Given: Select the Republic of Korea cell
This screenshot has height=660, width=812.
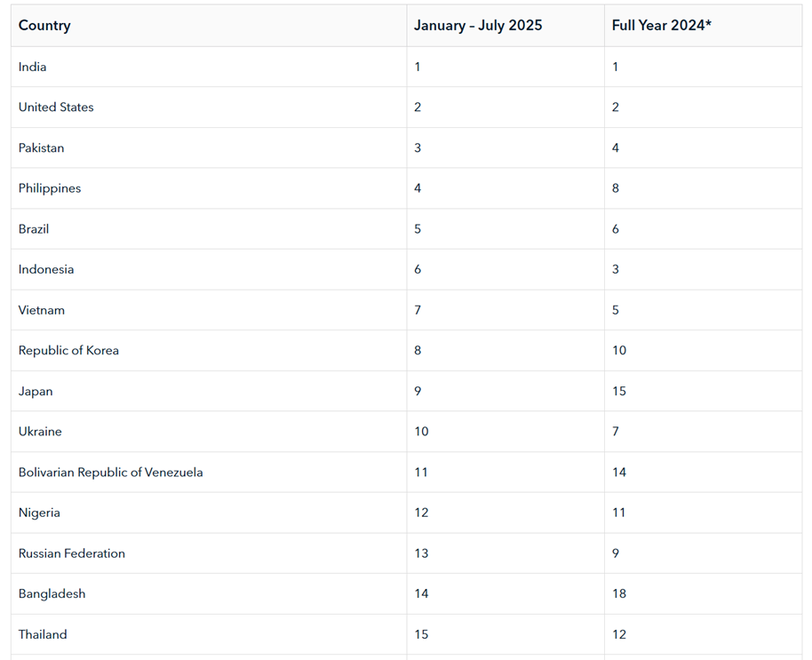Looking at the screenshot, I should [x=68, y=351].
